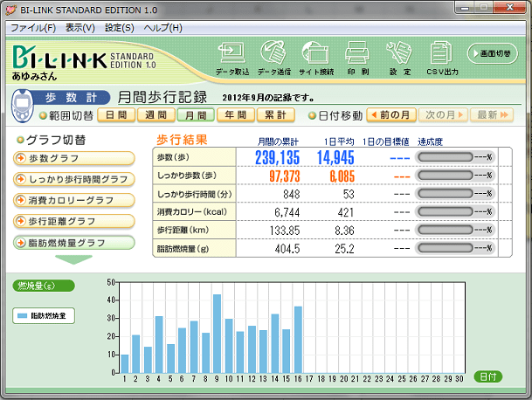The image size is (532, 400).
Task: Show 歩数グラフ step count graph
Action: point(74,158)
